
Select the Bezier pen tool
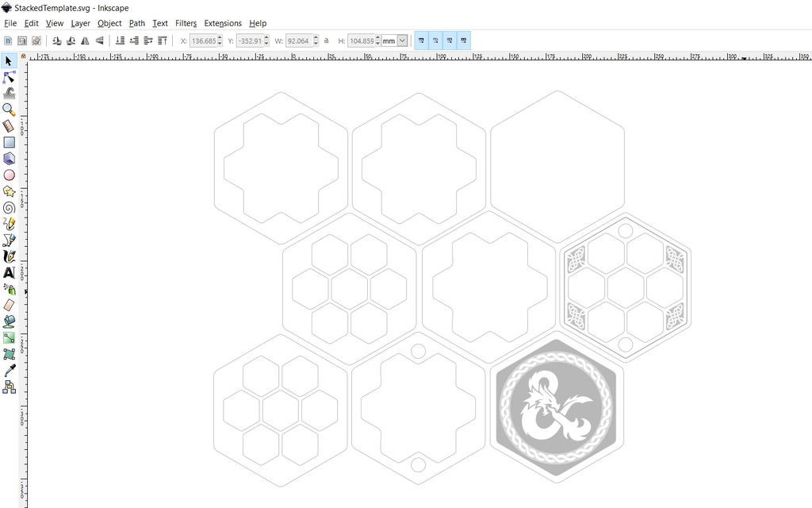9,240
